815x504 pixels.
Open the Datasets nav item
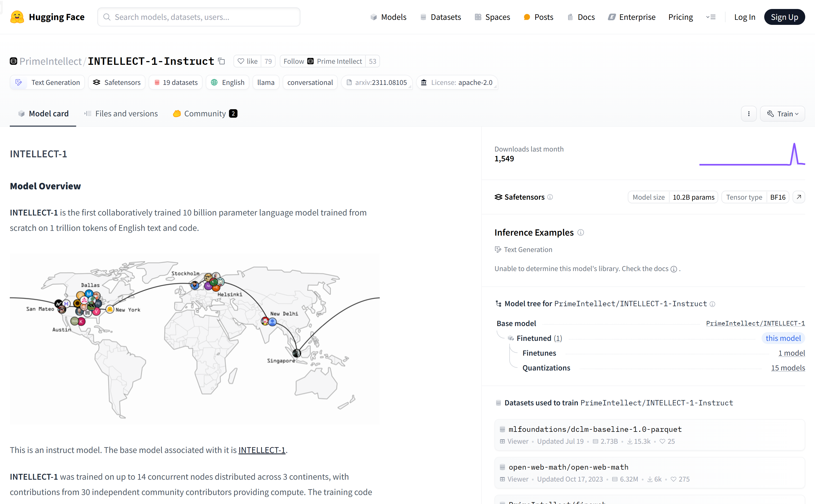click(441, 17)
